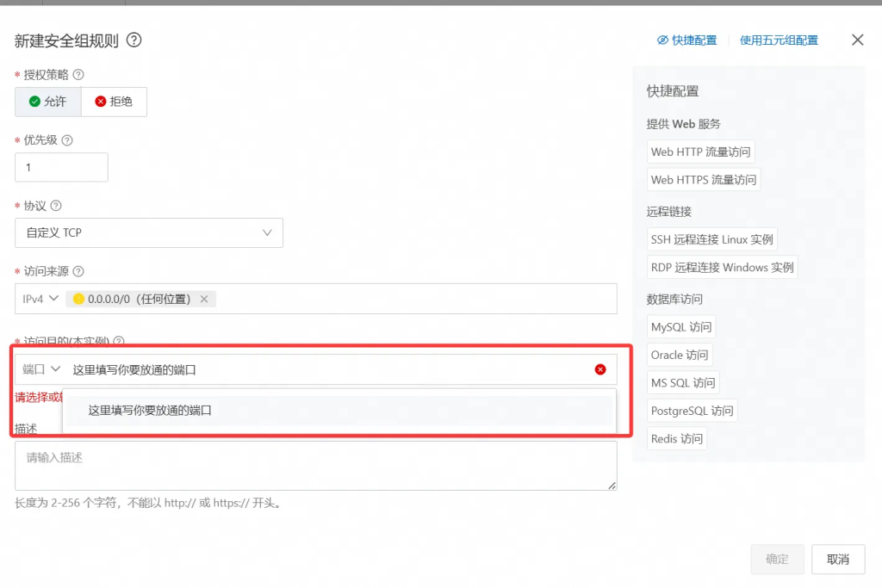Click the 描述 description text area

coord(315,466)
